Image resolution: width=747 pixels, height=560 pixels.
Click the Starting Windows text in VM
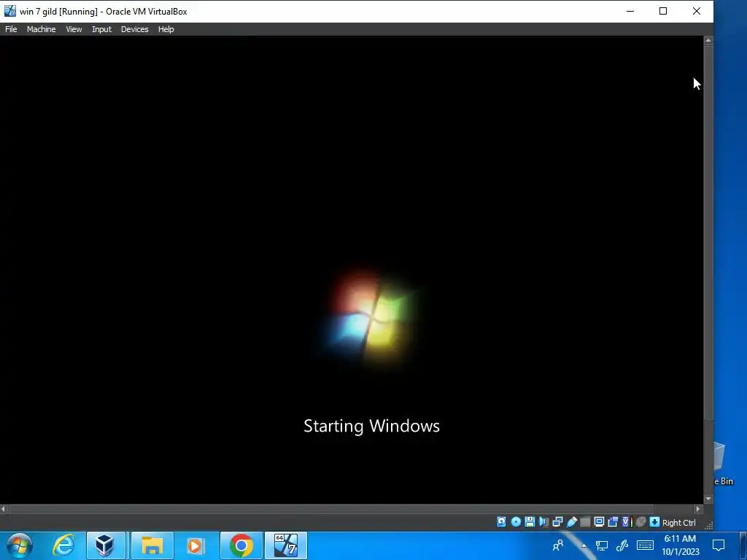(371, 426)
